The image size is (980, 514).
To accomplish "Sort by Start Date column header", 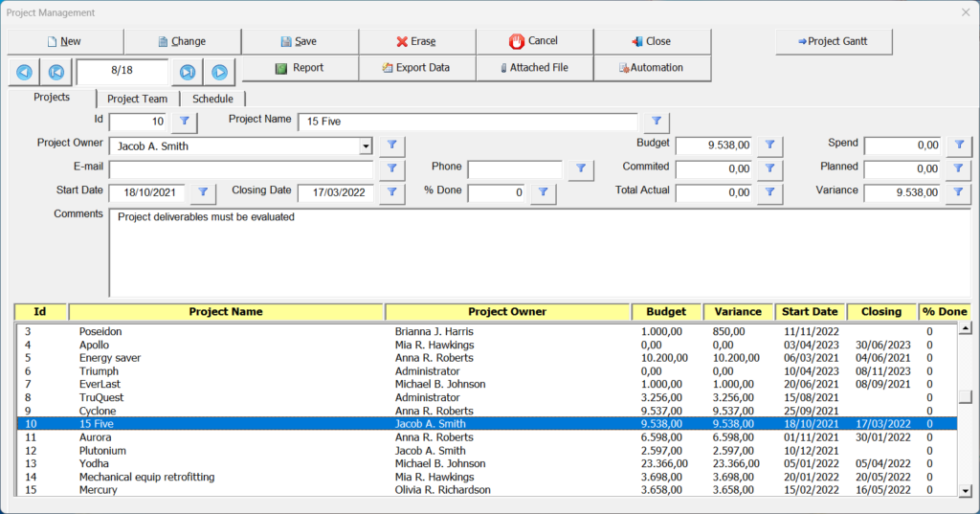I will pyautogui.click(x=810, y=311).
